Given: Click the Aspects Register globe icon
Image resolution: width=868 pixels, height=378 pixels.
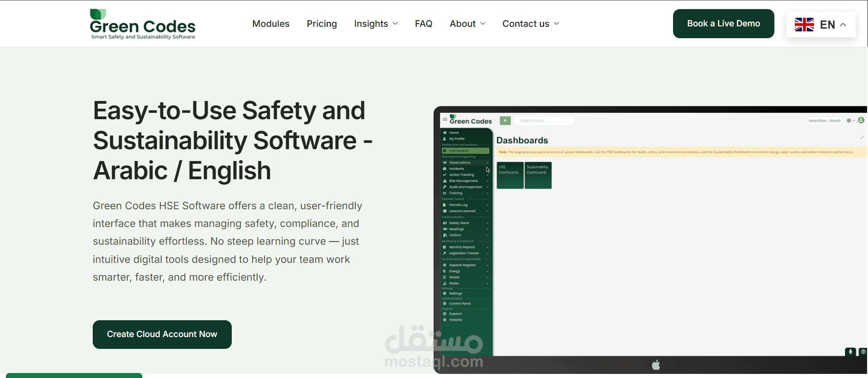Looking at the screenshot, I should click(x=445, y=265).
